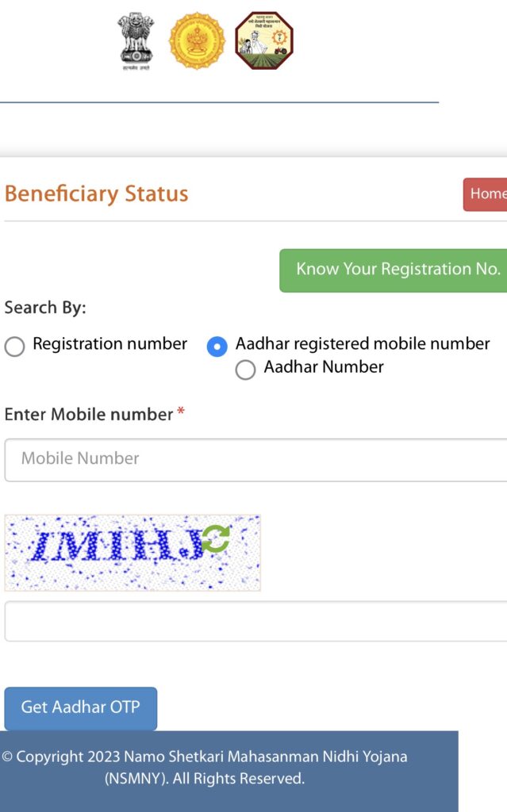
Task: Click the empty captcha text entry box
Action: (x=254, y=621)
